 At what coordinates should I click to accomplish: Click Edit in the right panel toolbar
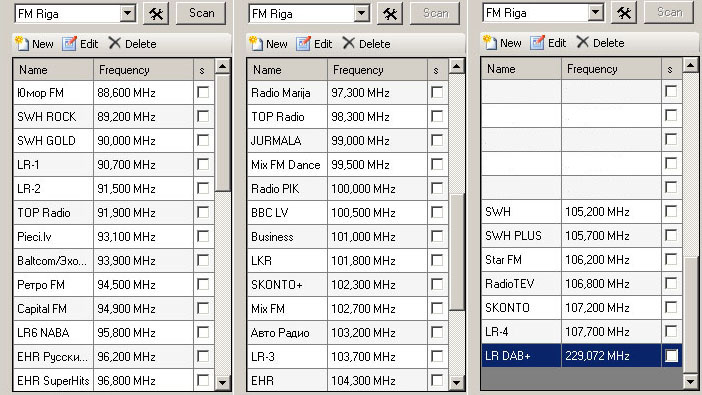(x=548, y=43)
